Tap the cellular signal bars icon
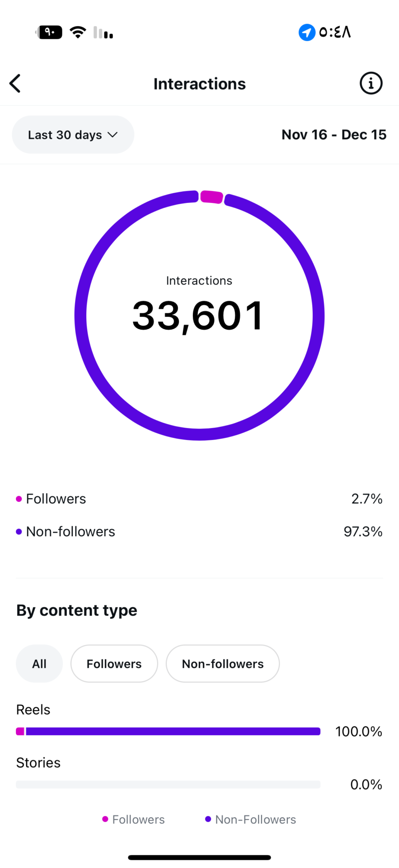Image resolution: width=399 pixels, height=868 pixels. (103, 33)
